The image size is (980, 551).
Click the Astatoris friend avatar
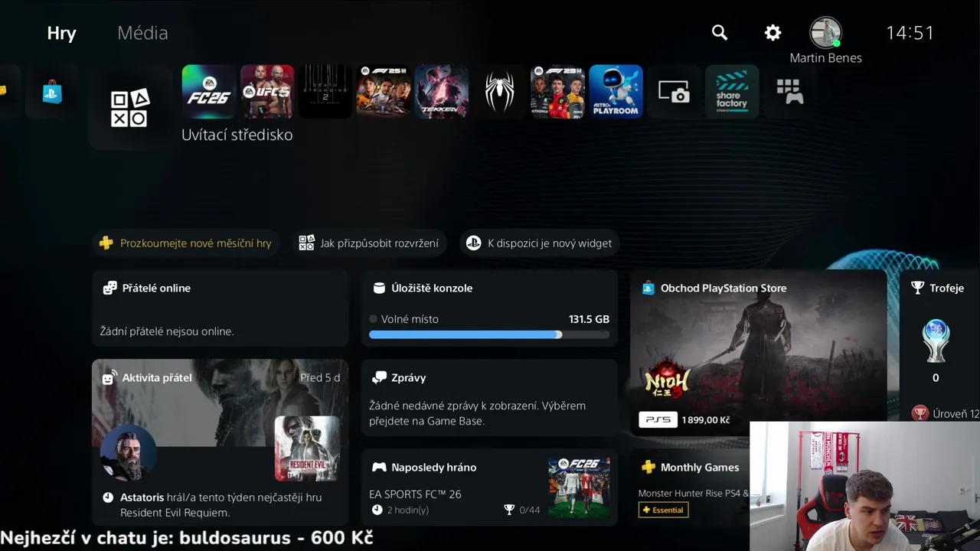point(129,453)
